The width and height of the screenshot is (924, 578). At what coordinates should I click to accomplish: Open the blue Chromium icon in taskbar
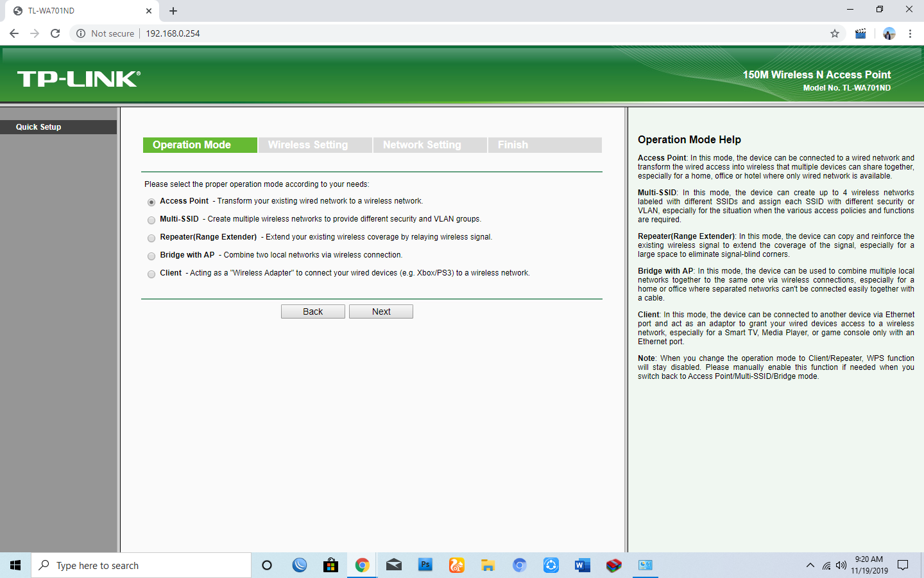(x=519, y=565)
